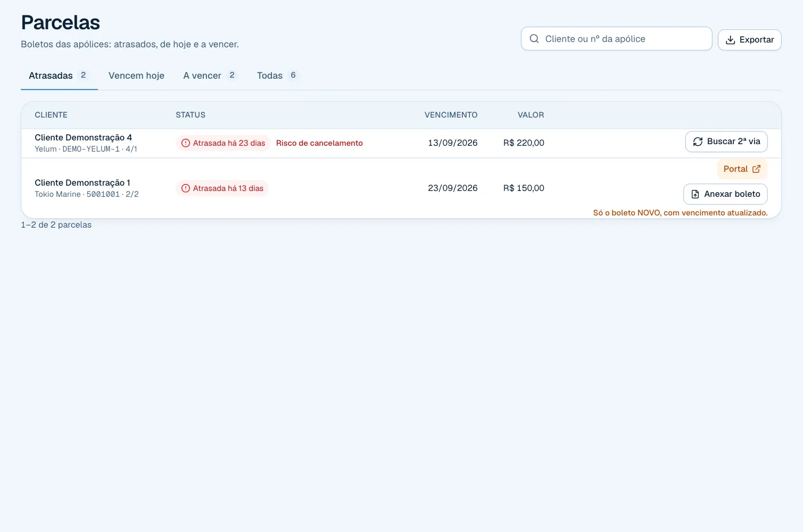Click the file icon in Anexar boleto
Viewport: 803px width, 532px height.
tap(695, 194)
